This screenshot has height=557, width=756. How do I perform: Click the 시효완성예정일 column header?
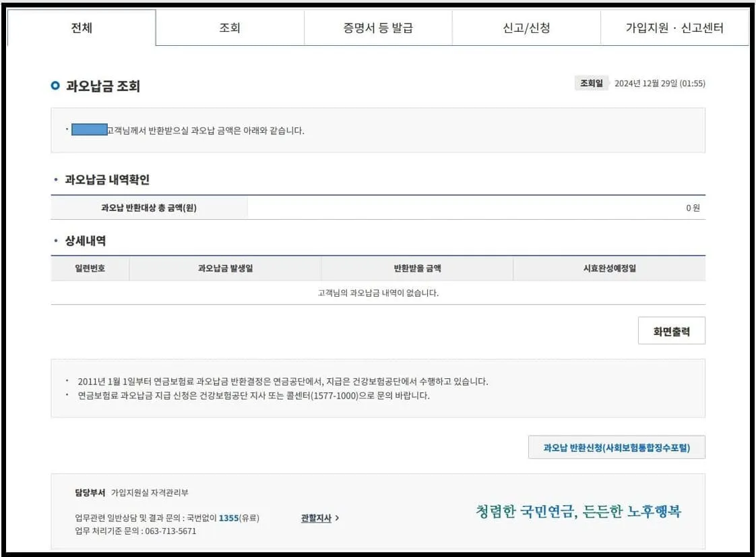pos(606,268)
